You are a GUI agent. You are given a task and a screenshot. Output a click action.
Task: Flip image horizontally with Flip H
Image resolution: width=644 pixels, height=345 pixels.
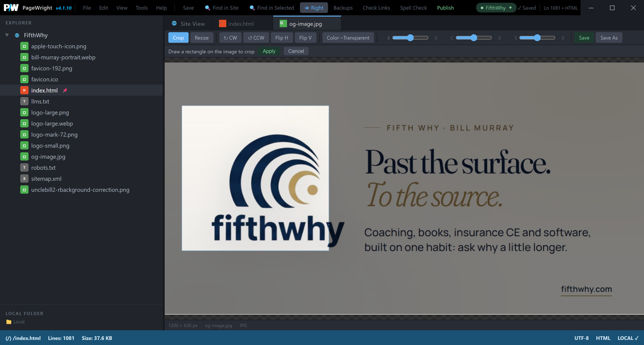[282, 38]
